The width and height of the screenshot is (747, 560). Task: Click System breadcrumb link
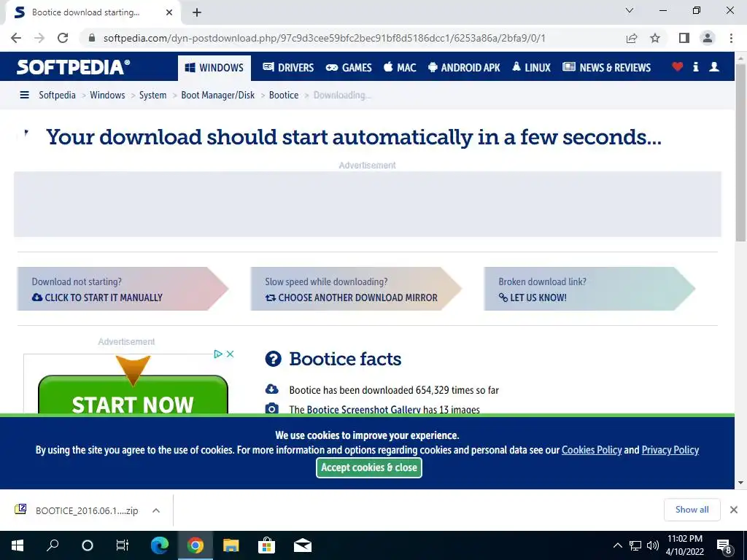153,96
